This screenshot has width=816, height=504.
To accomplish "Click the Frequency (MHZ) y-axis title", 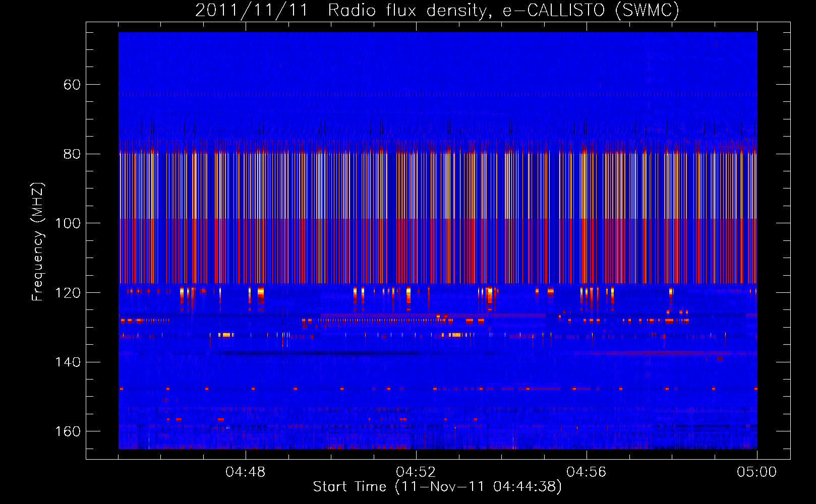I will (38, 242).
